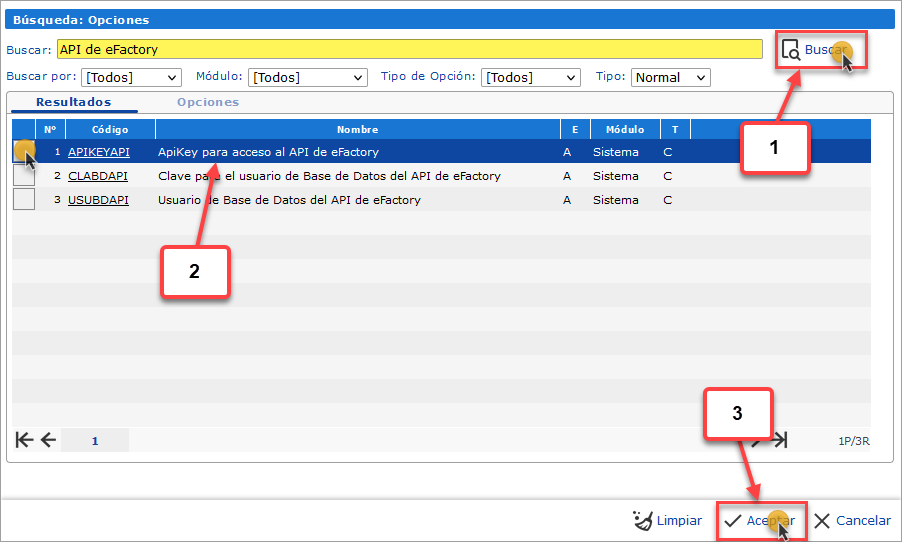Open the Tipo Normal dropdown

click(670, 77)
